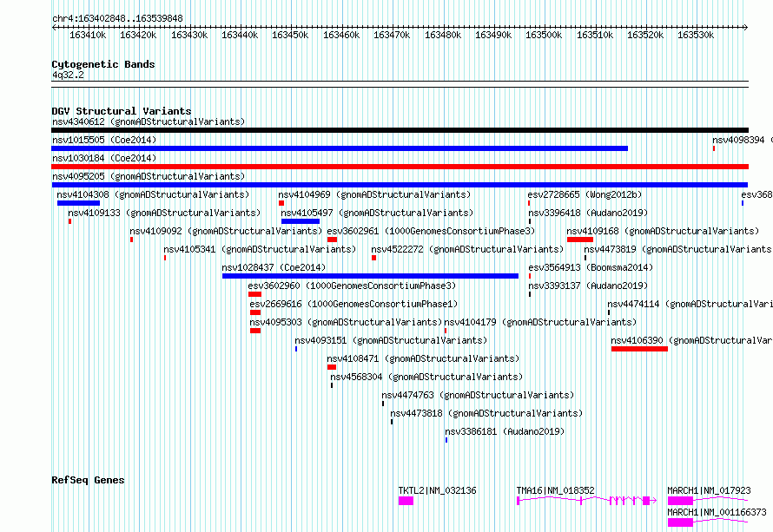Click the nsv4104308 variant label
Screen dimensions: 773x532
click(153, 194)
